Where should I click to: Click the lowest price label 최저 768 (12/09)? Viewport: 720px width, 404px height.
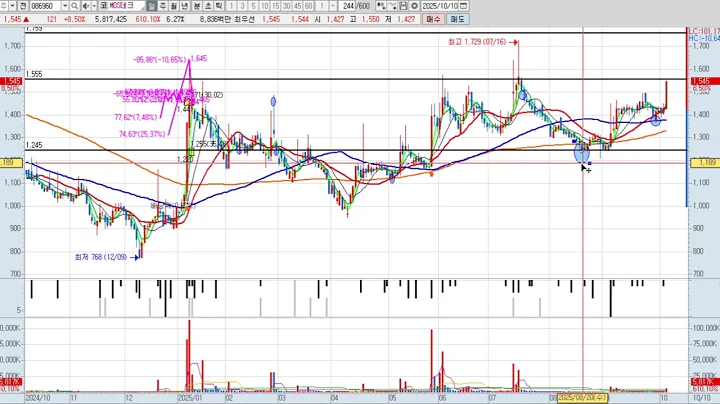[101, 257]
